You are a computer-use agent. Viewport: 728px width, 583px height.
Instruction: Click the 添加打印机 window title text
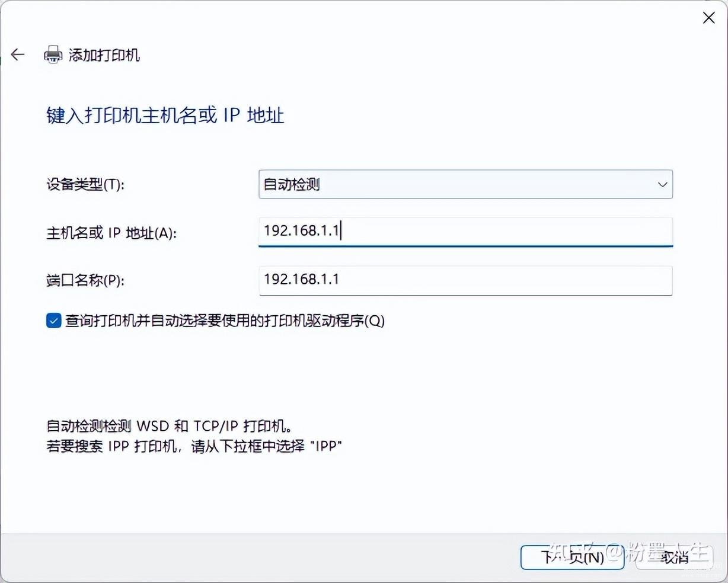pyautogui.click(x=104, y=55)
